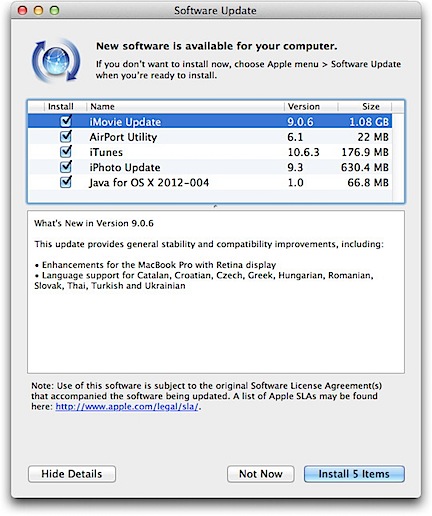432x516 pixels.
Task: Click the 66.8 MB size value
Action: (x=368, y=183)
